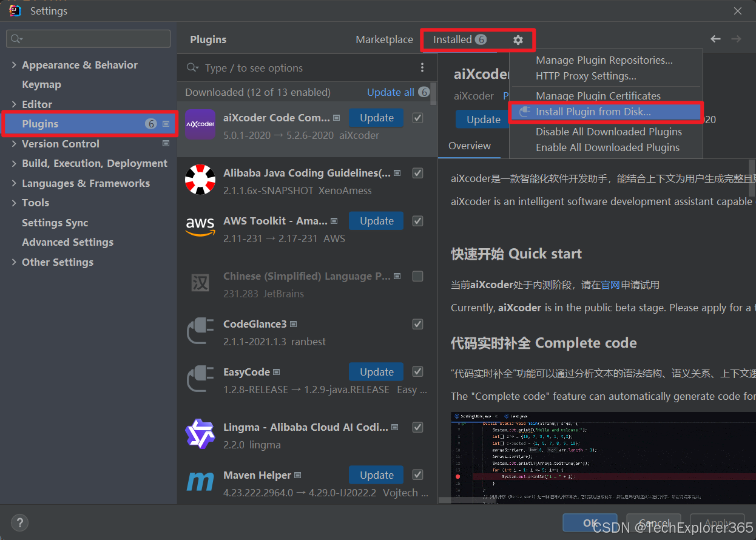Toggle the AWS Toolkit checkbox
The height and width of the screenshot is (540, 756).
[417, 221]
